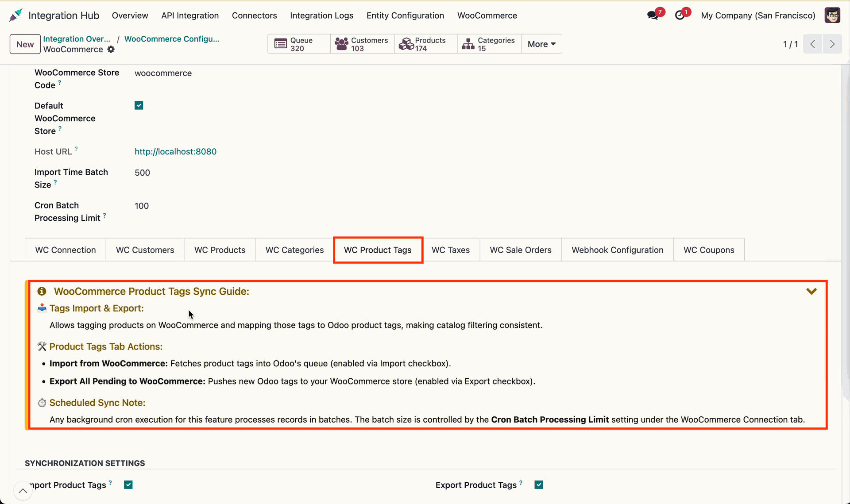Open the Integration Over... breadcrumb link
The width and height of the screenshot is (850, 504).
(77, 39)
